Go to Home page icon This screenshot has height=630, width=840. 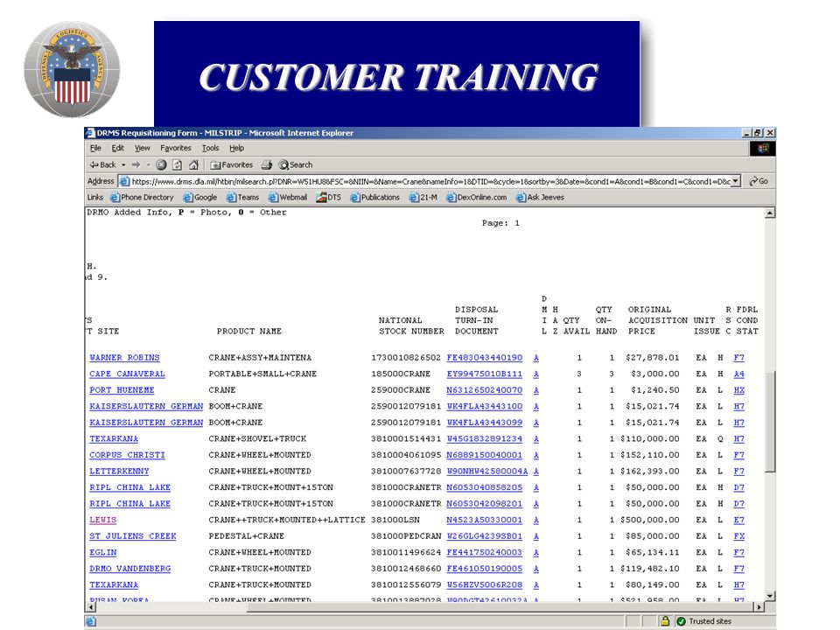pos(194,165)
